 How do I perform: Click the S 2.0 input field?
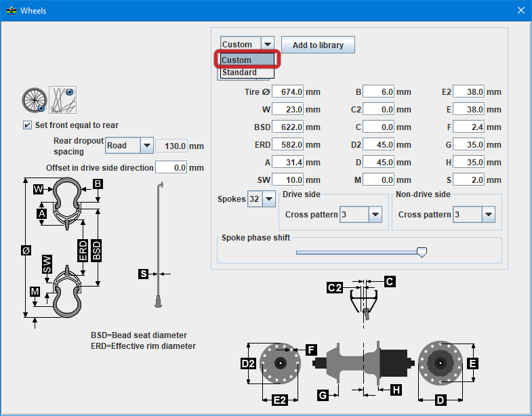pyautogui.click(x=469, y=180)
